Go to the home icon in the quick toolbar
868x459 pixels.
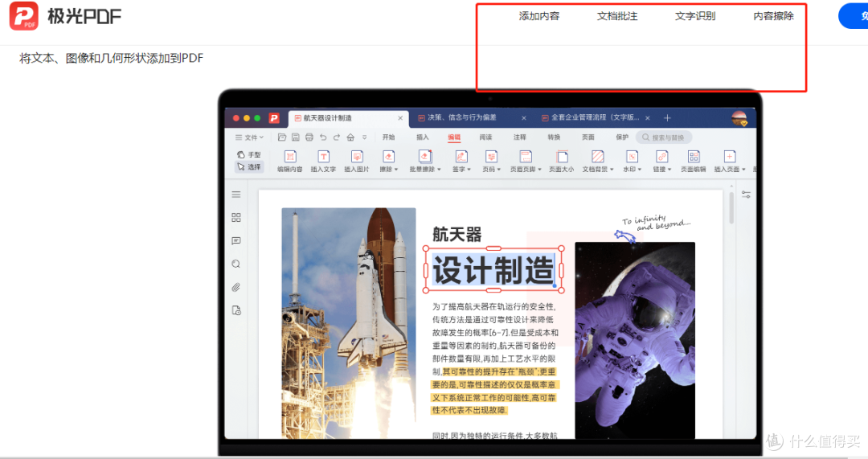click(350, 137)
